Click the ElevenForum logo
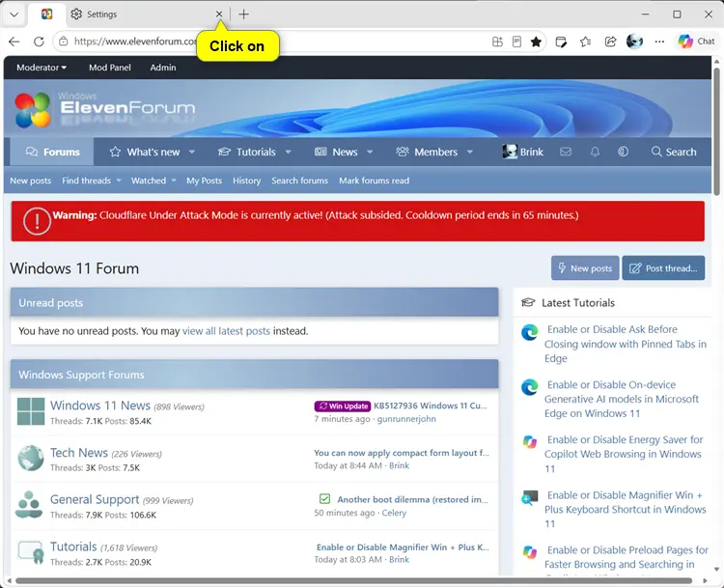 click(105, 109)
